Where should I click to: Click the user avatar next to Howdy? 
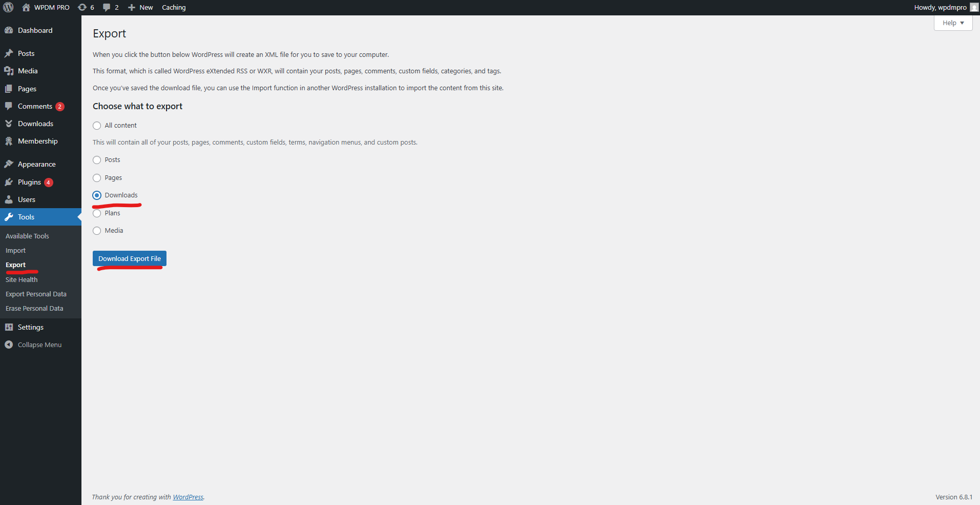click(x=974, y=7)
